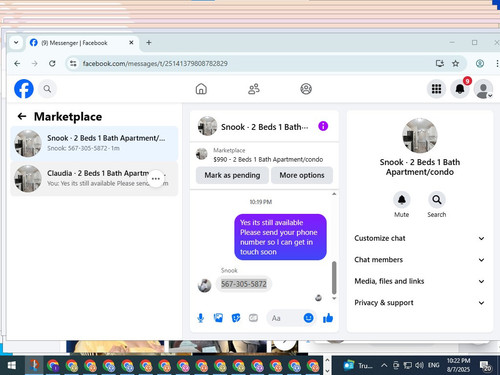Open Chrome profile icon

point(480,63)
